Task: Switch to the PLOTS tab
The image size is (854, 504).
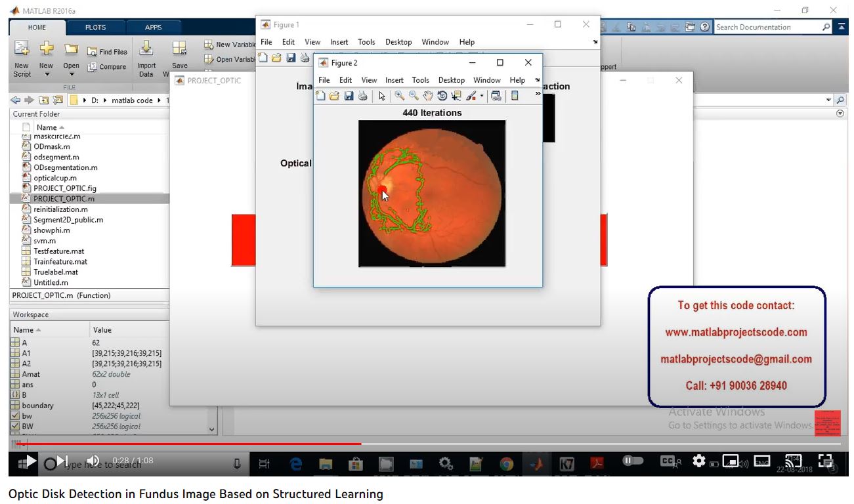Action: pos(95,28)
